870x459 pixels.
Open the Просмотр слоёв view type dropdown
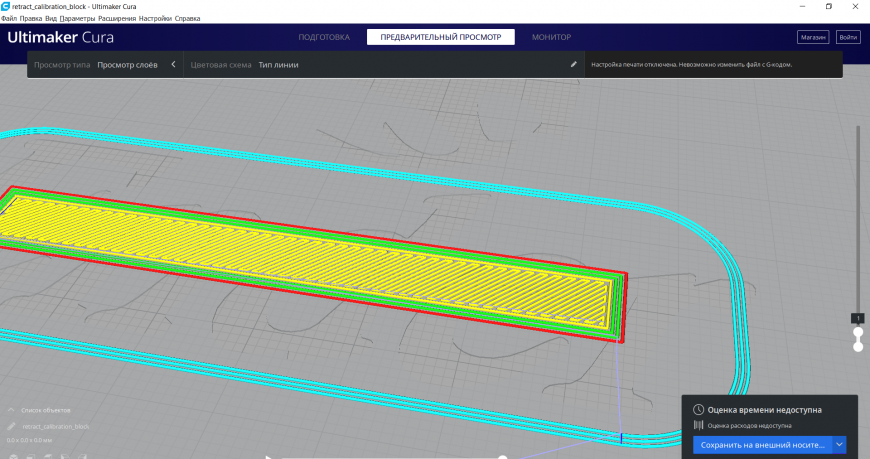[x=128, y=65]
